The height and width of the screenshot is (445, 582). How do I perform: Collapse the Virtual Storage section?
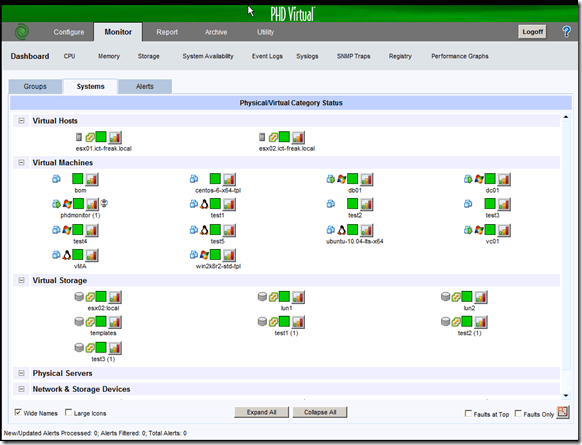[22, 280]
